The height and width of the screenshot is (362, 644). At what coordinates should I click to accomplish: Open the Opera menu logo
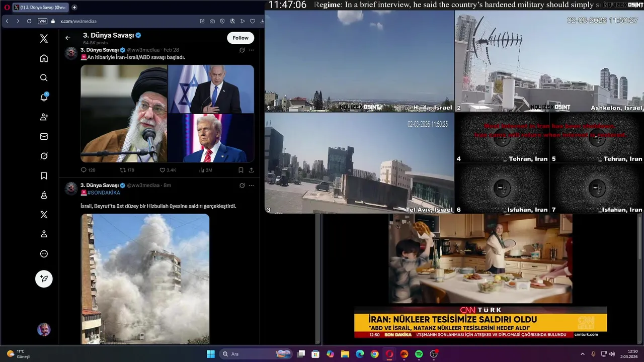[x=7, y=7]
